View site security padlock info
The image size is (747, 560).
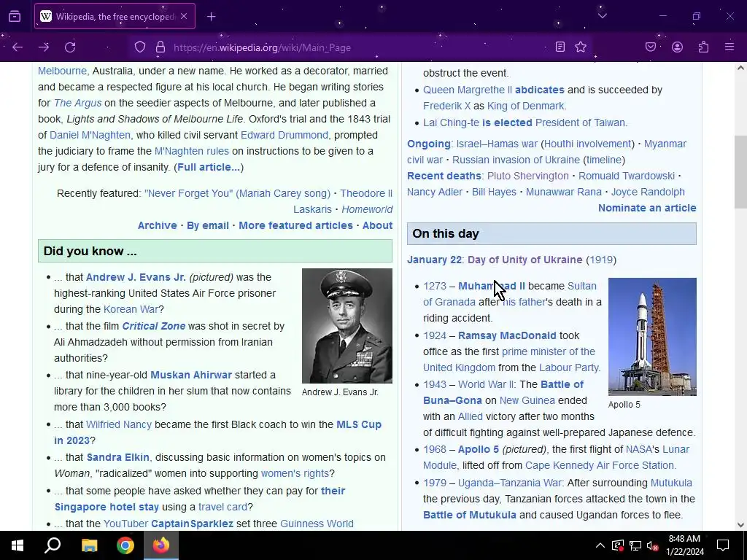tap(160, 47)
